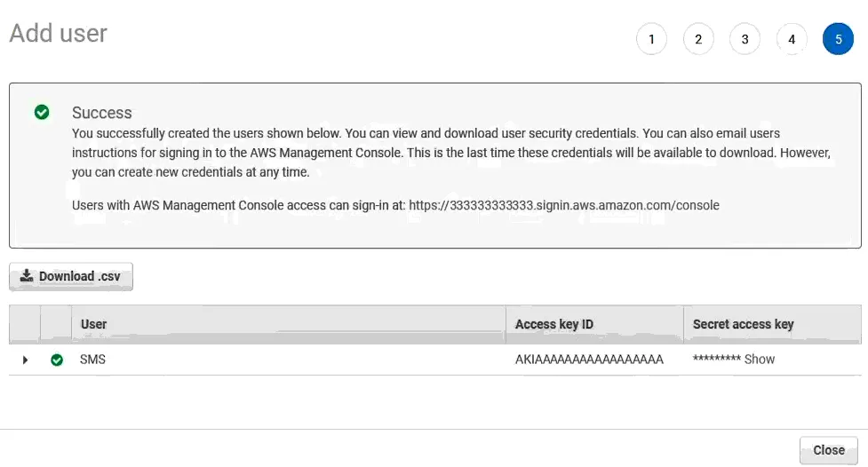Download the credentials .csv file
Screen dimensions: 868x467
[x=71, y=276]
